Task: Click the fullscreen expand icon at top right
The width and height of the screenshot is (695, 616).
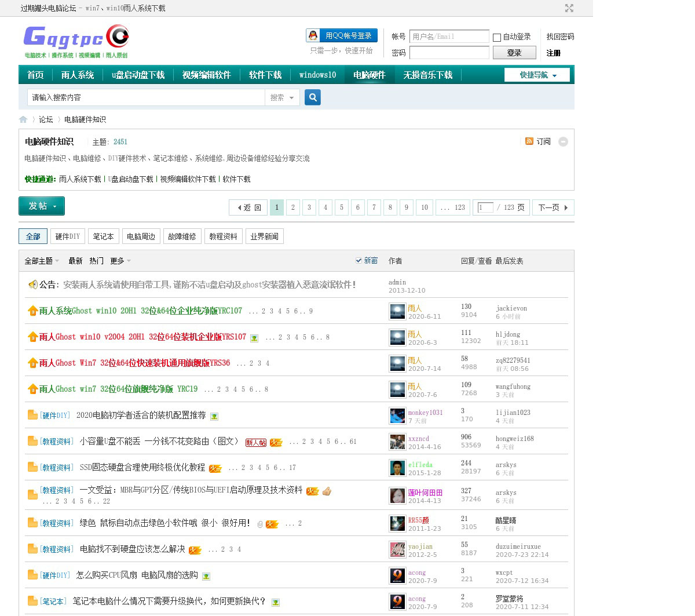Action: click(569, 8)
